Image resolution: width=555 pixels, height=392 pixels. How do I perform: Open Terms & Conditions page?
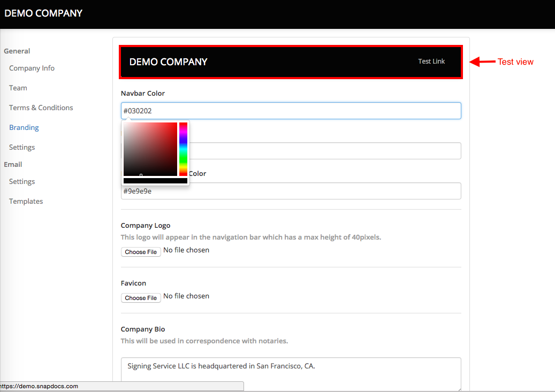click(x=41, y=107)
